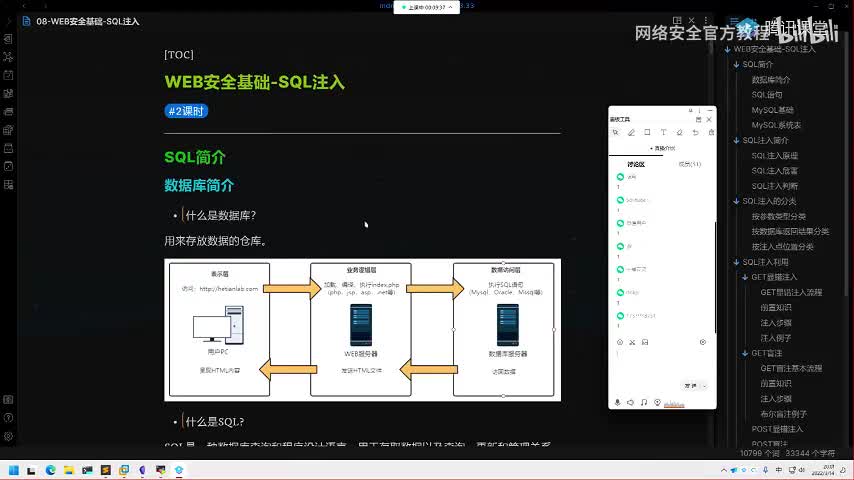Click the location pin icon in the classroom panel
Viewport: 854px width, 480px height.
pos(657,402)
